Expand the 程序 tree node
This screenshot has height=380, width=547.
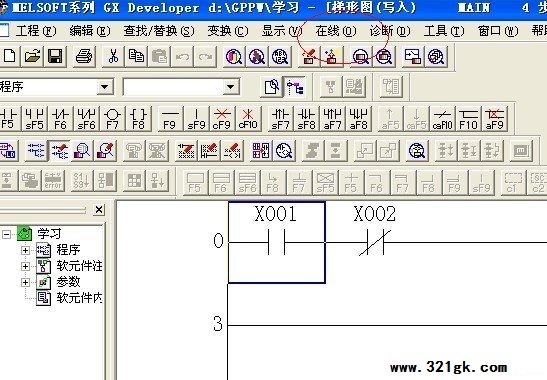coord(25,250)
